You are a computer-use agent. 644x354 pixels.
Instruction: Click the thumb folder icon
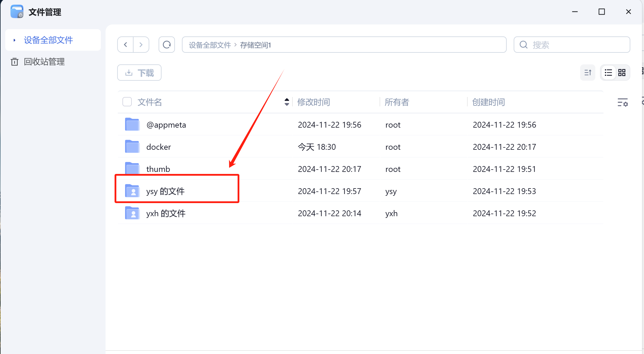pyautogui.click(x=132, y=168)
